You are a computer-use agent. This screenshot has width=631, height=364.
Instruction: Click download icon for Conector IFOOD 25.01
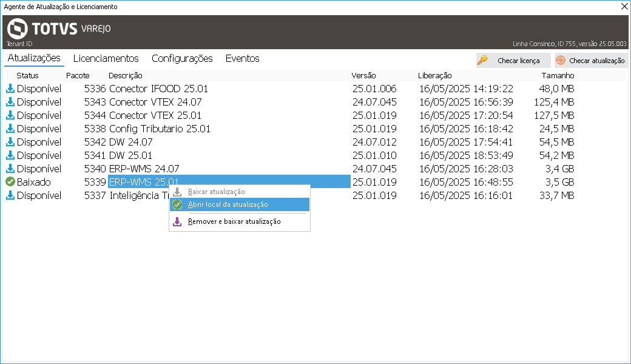click(x=10, y=89)
